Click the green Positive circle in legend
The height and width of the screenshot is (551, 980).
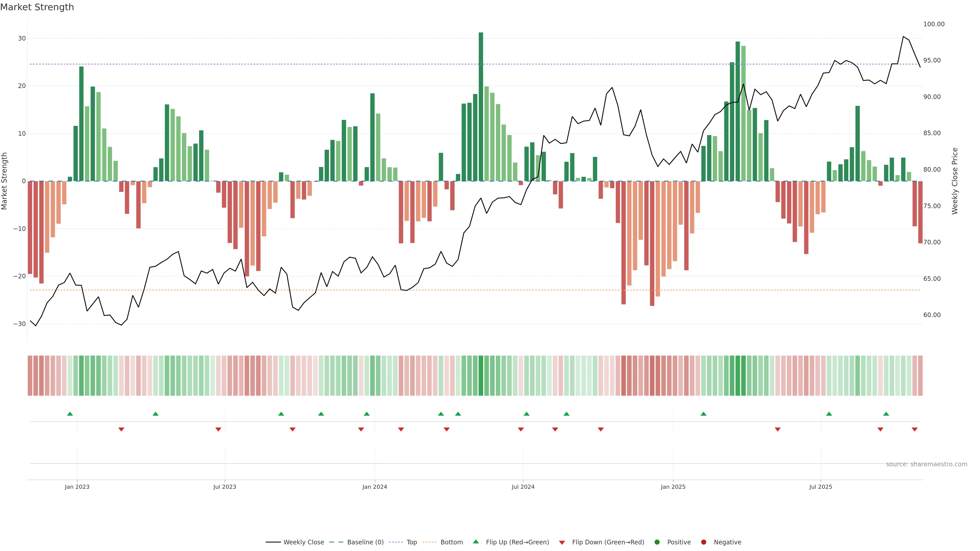click(x=657, y=542)
